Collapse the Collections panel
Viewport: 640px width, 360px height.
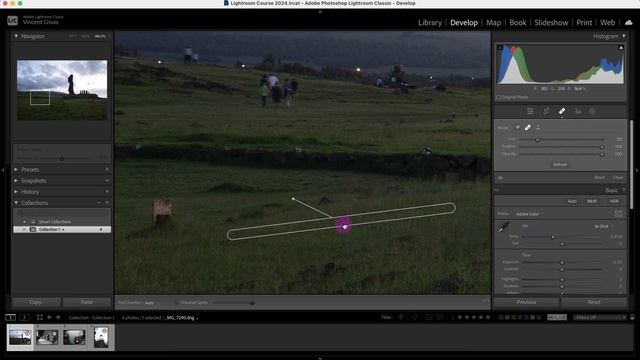click(16, 202)
